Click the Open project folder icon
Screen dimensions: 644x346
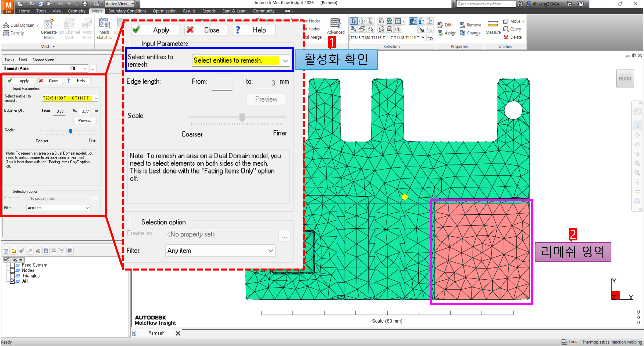coord(32,4)
